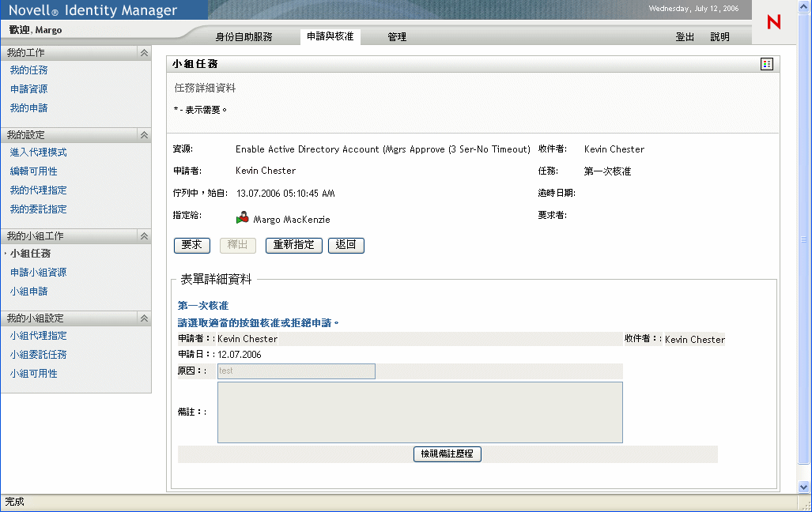Go to 我的代理指定
812x512 pixels.
pyautogui.click(x=38, y=190)
